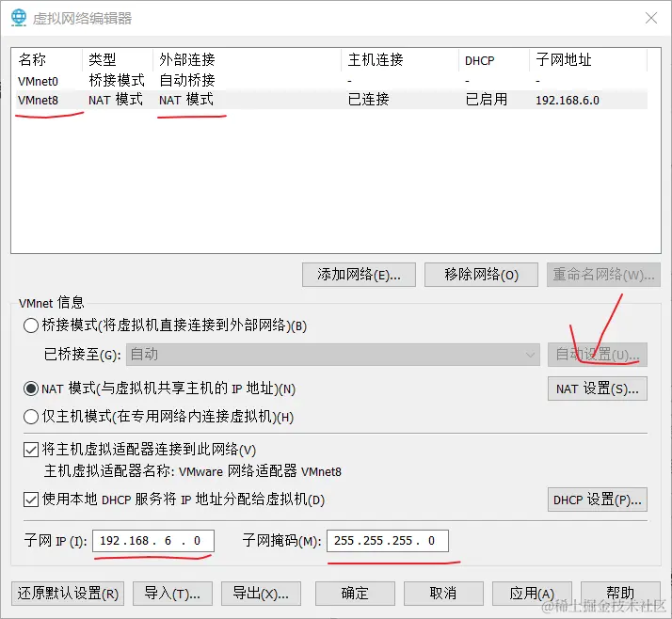Click the 已启用 DHCP cell
672x619 pixels.
click(487, 100)
